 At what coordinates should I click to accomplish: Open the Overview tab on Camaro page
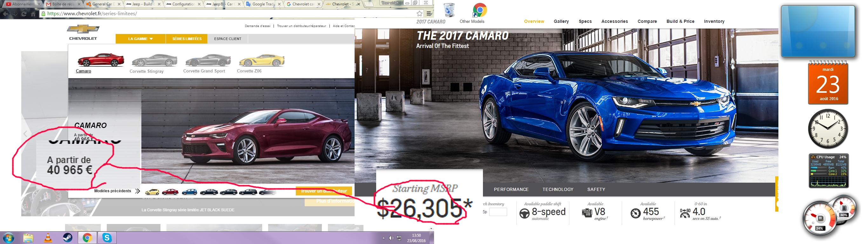tap(534, 21)
